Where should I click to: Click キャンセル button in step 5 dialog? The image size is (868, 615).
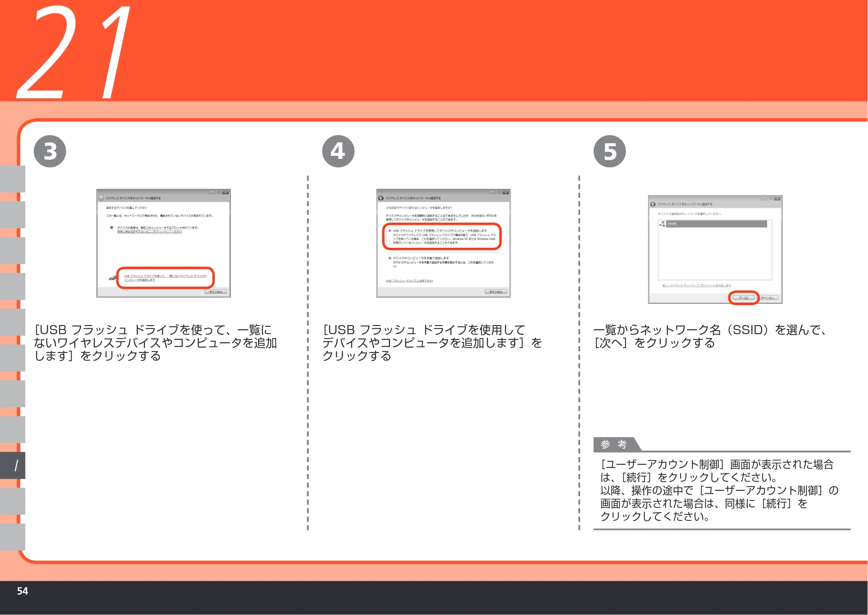(x=767, y=298)
